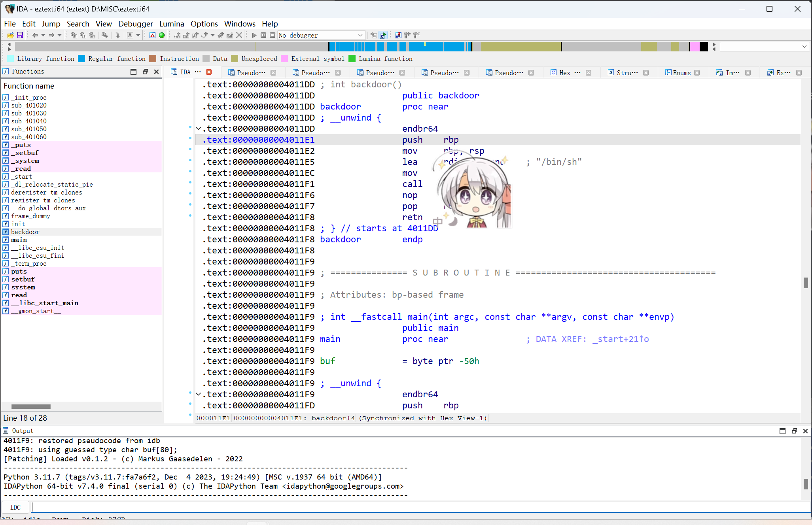Open the Jump menu
812x525 pixels.
tap(51, 24)
